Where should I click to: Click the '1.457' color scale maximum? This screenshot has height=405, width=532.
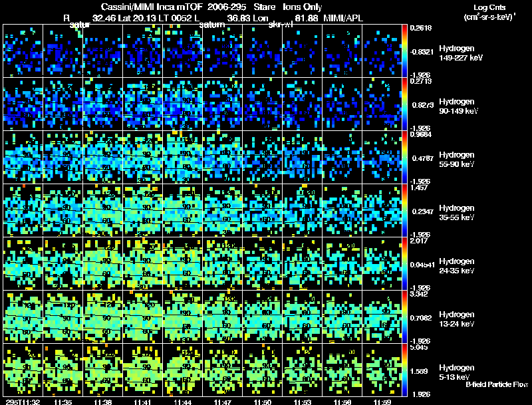click(x=418, y=188)
